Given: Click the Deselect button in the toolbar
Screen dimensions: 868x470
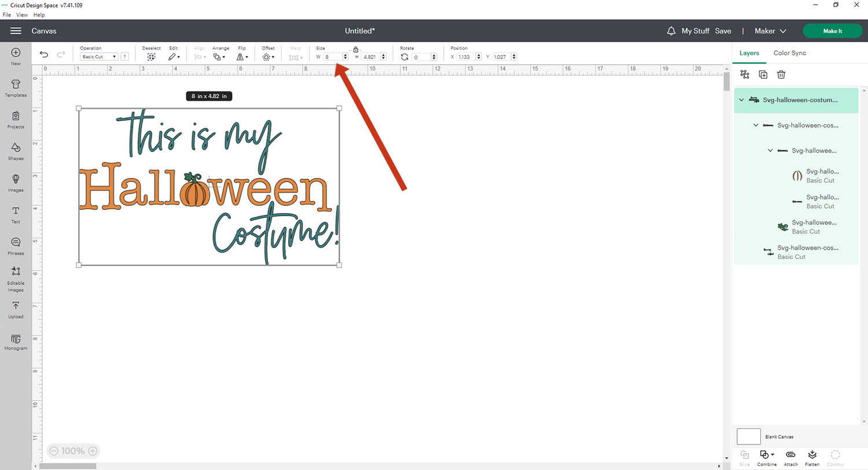Looking at the screenshot, I should click(x=151, y=57).
